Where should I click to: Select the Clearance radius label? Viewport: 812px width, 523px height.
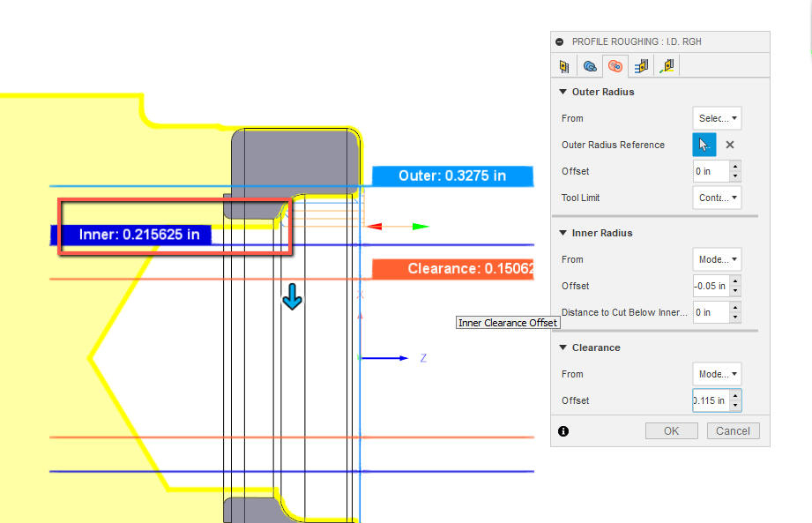(x=453, y=269)
